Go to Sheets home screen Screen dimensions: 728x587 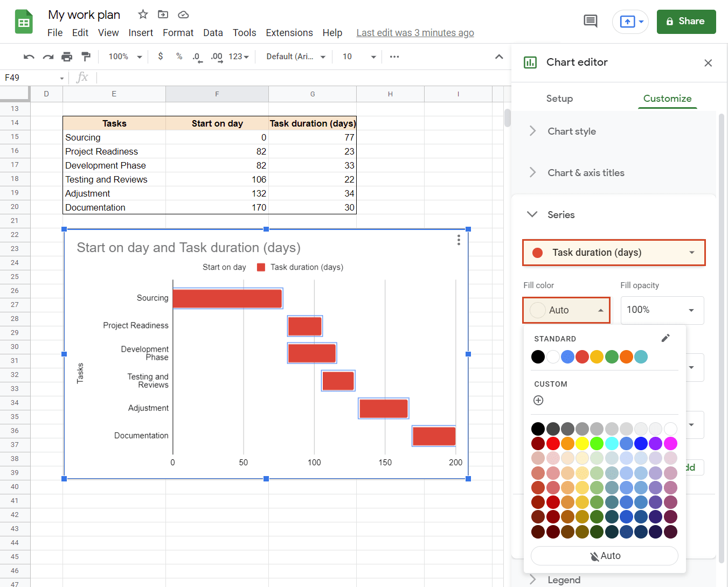[x=23, y=22]
